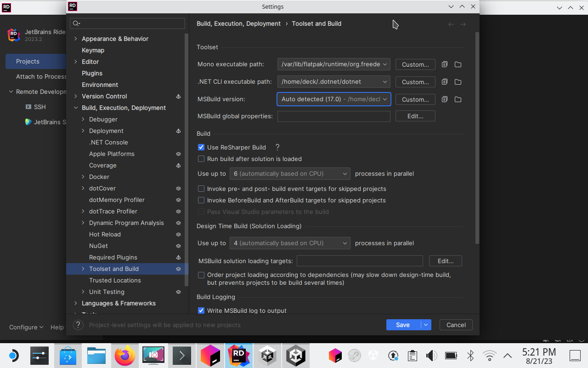
Task: Open Design Time Build processes dropdown showing 4
Action: pos(290,243)
